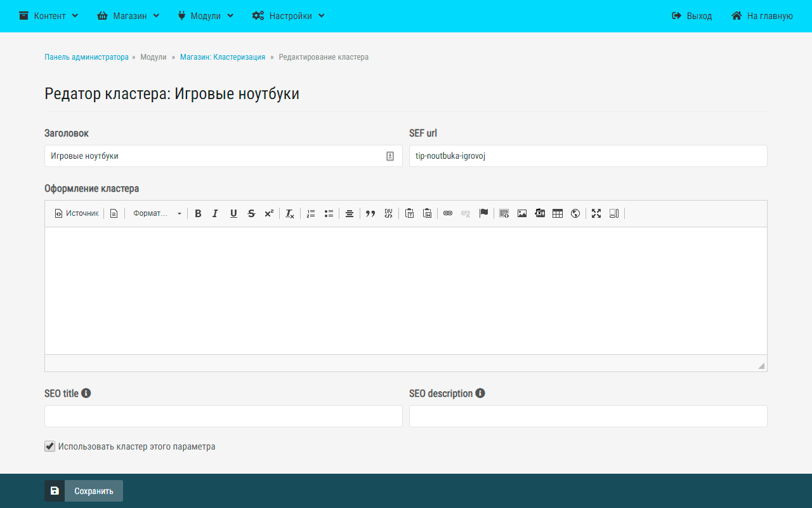Insert an anchor flag
The height and width of the screenshot is (508, 812).
(483, 213)
